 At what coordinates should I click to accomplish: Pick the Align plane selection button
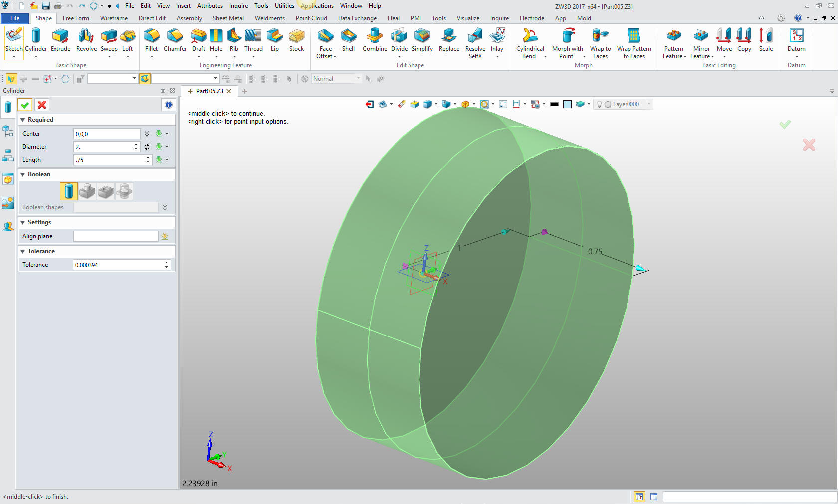pyautogui.click(x=165, y=236)
